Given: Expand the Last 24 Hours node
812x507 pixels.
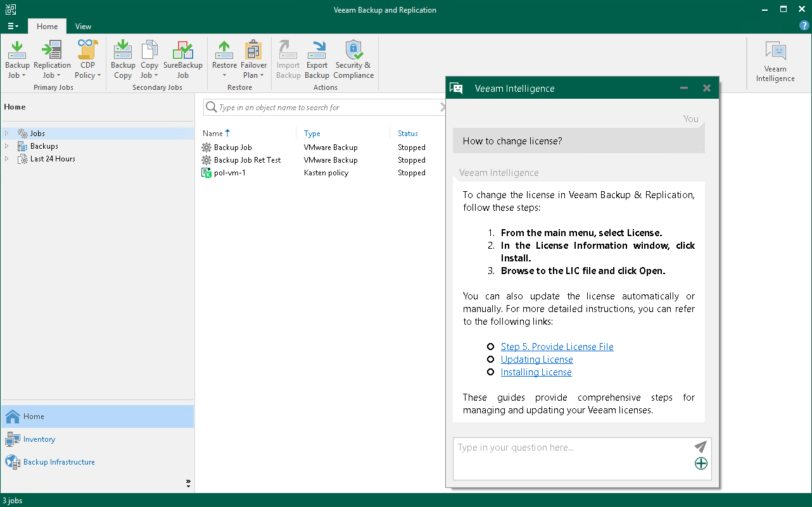Looking at the screenshot, I should coord(7,159).
